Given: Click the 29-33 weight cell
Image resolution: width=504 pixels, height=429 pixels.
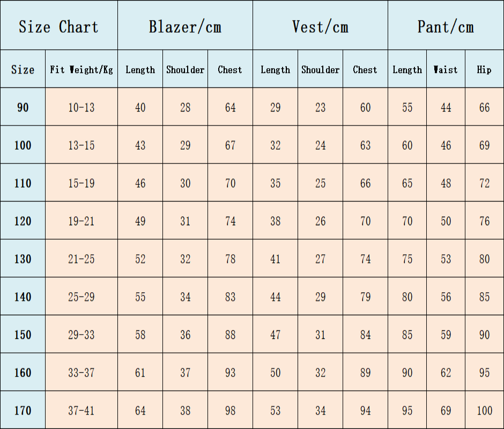Looking at the screenshot, I should point(81,334).
